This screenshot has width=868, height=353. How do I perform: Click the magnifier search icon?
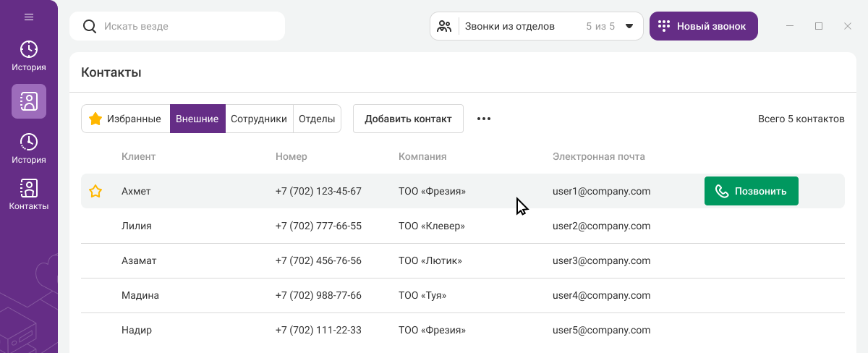tap(90, 26)
